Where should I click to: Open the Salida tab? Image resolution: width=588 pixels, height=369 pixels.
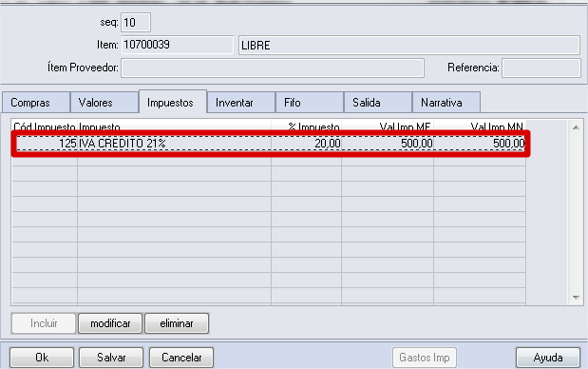pos(378,103)
